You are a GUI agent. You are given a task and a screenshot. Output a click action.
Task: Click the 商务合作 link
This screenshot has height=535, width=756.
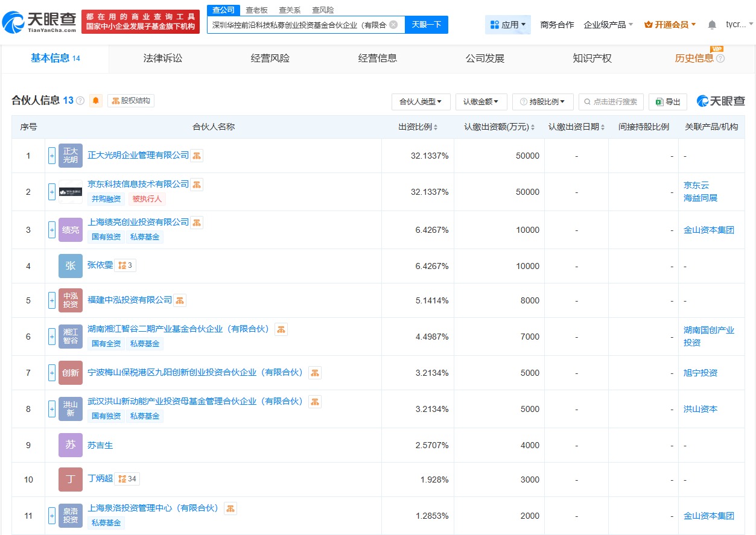coord(557,25)
